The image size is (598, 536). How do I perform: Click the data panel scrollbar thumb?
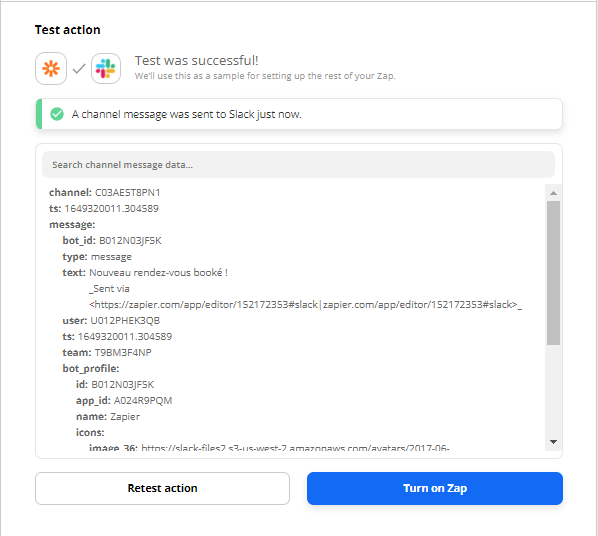click(x=553, y=273)
